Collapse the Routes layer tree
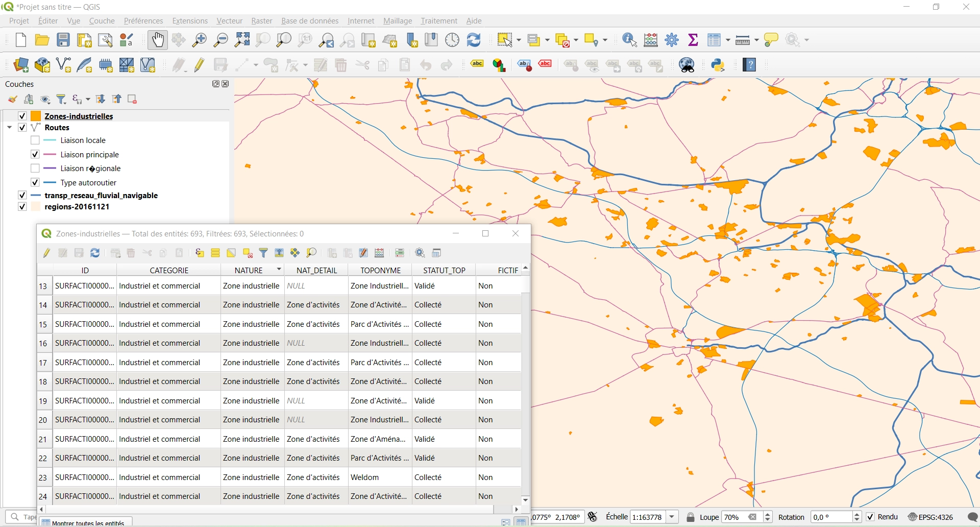 [9, 128]
